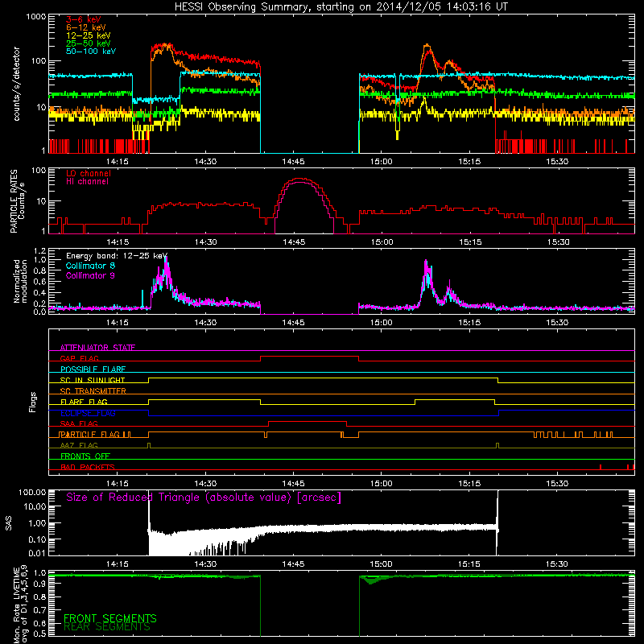The width and height of the screenshot is (644, 644).
Task: Click the 1000 value on counts axis
Action: pos(35,17)
